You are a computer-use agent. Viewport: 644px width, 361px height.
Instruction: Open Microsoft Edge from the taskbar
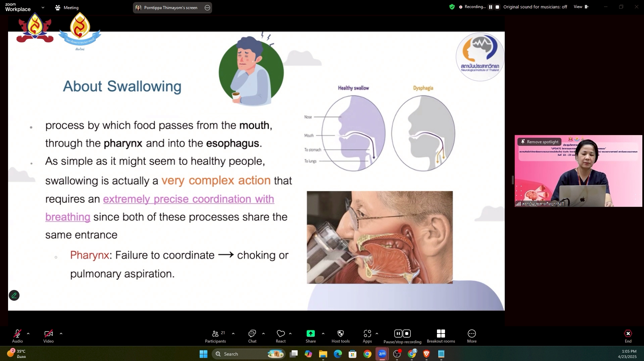coord(338,354)
